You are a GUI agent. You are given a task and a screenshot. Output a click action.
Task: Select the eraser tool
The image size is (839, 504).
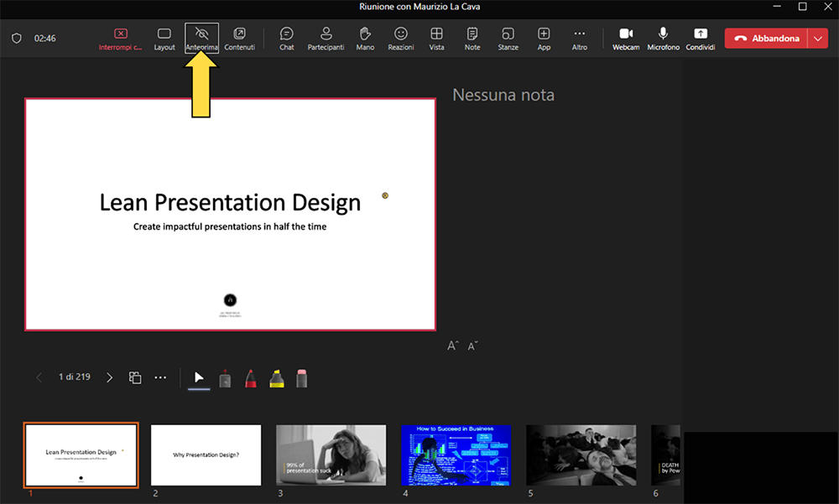(x=302, y=378)
